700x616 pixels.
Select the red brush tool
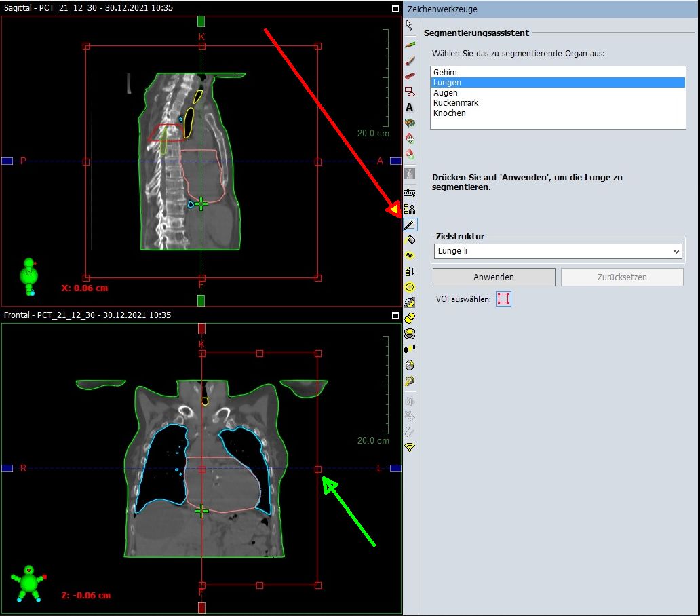coord(410,60)
